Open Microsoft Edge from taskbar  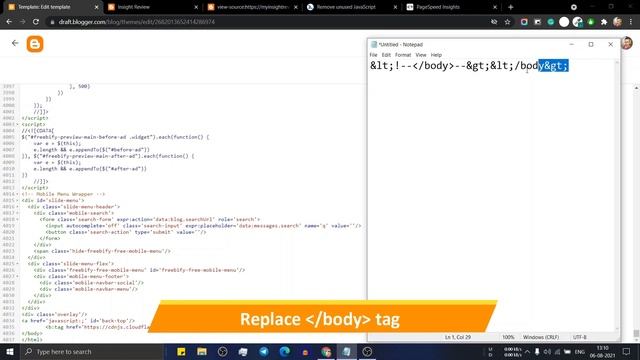(284, 351)
